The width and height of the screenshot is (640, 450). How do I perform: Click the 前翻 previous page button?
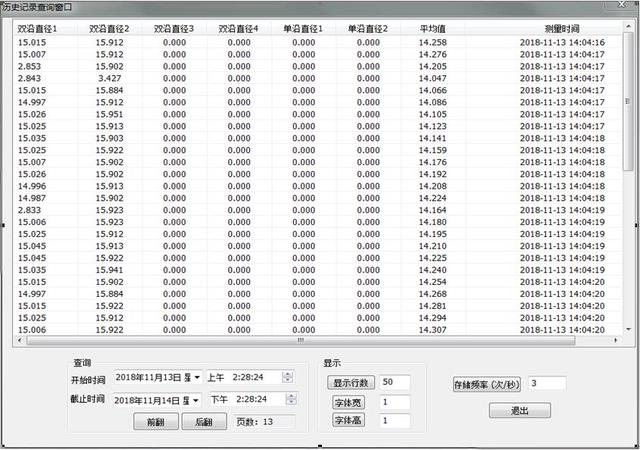click(155, 423)
